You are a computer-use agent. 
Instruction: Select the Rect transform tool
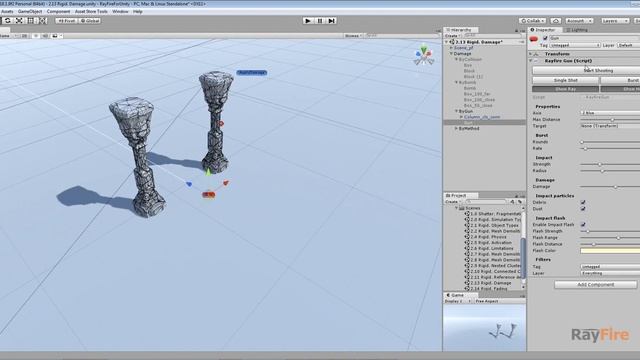click(x=31, y=20)
